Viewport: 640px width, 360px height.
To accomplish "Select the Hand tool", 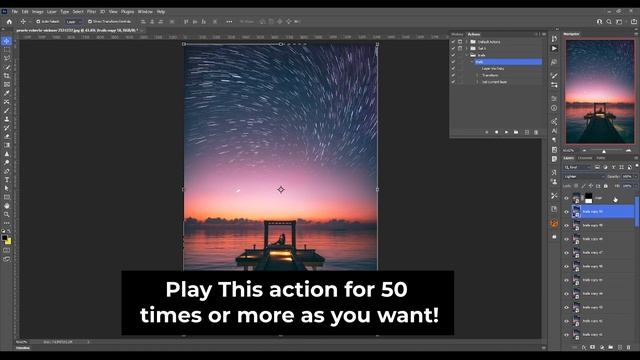I will [7, 206].
